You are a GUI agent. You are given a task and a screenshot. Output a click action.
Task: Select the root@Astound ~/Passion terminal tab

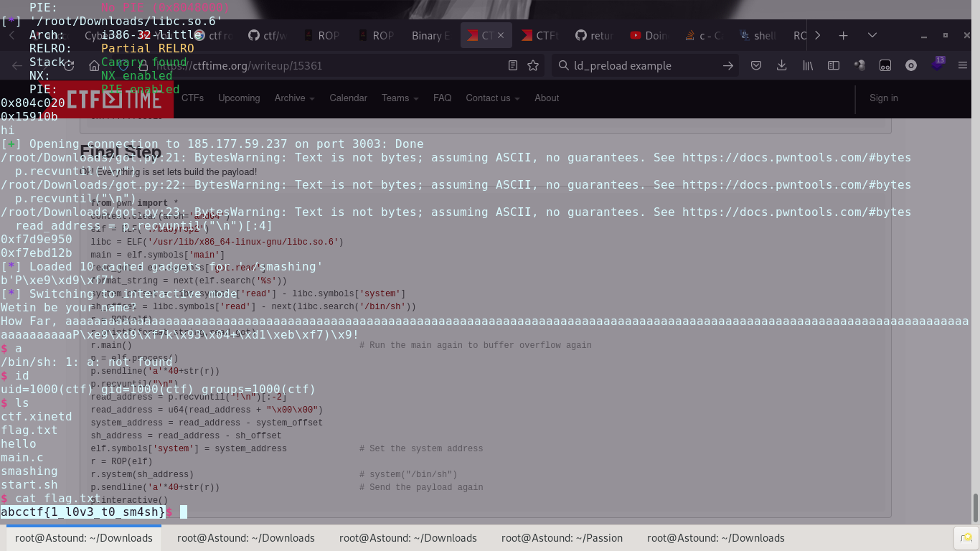click(562, 537)
